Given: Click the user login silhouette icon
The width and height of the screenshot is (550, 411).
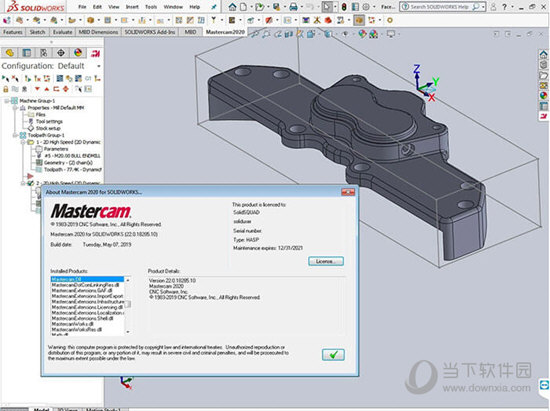Looking at the screenshot, I should click(x=493, y=7).
